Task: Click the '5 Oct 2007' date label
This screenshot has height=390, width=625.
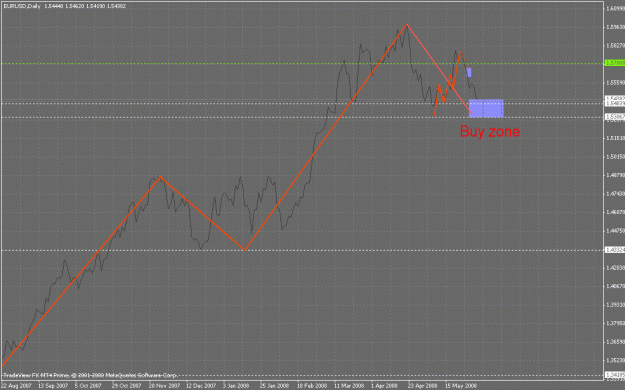Action: 88,386
